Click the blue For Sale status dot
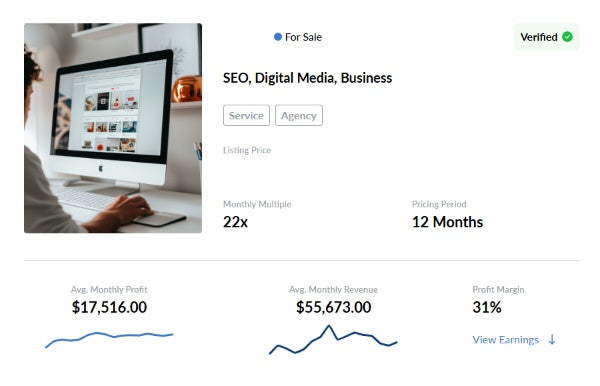Screen dimensions: 600x386 (x=278, y=37)
